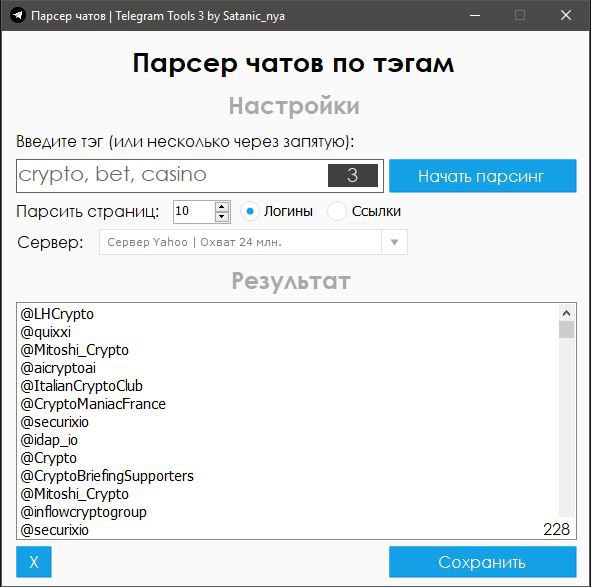The width and height of the screenshot is (591, 587).
Task: Minimize the Парсер чатов window
Action: point(475,15)
